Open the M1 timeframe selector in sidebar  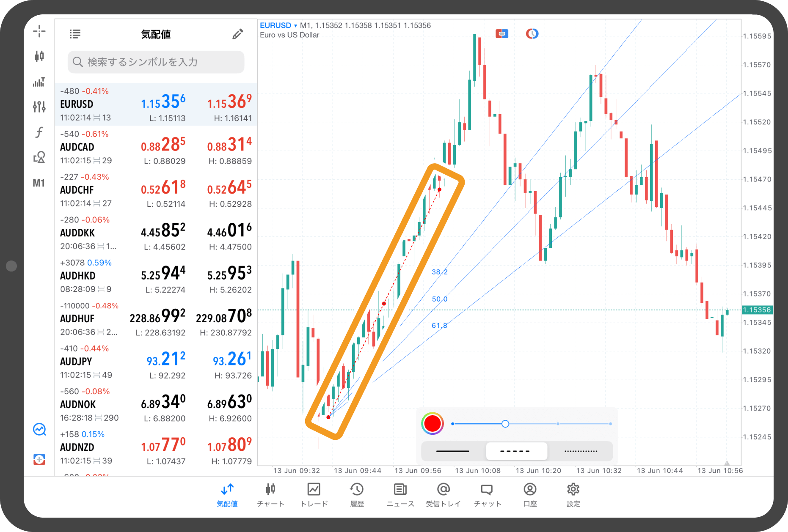(39, 183)
